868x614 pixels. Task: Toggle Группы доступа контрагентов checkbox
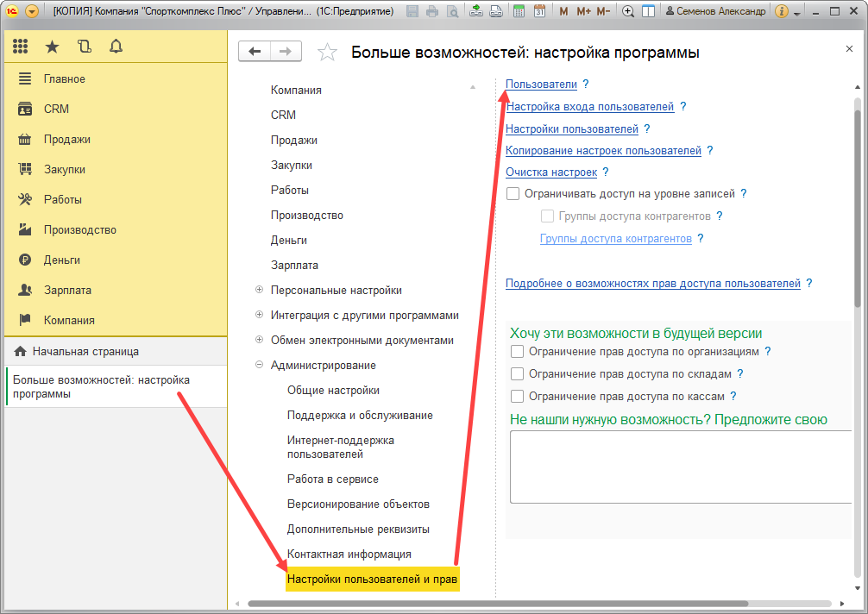[x=547, y=216]
